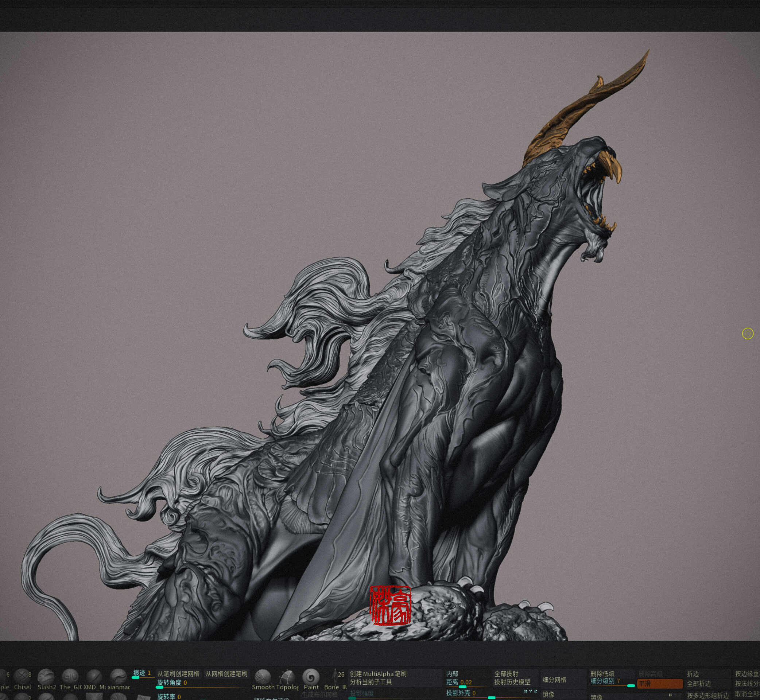Pick the The_GIO brush icon
Screen dimensions: 760x700
(70, 676)
